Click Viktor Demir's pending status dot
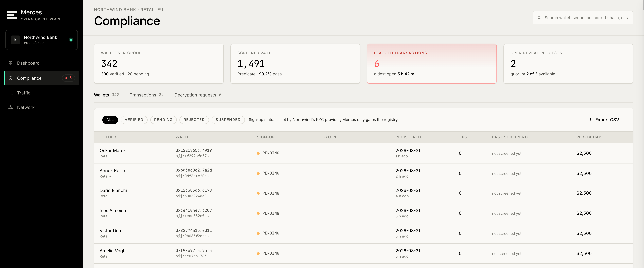The height and width of the screenshot is (268, 644). click(x=258, y=233)
